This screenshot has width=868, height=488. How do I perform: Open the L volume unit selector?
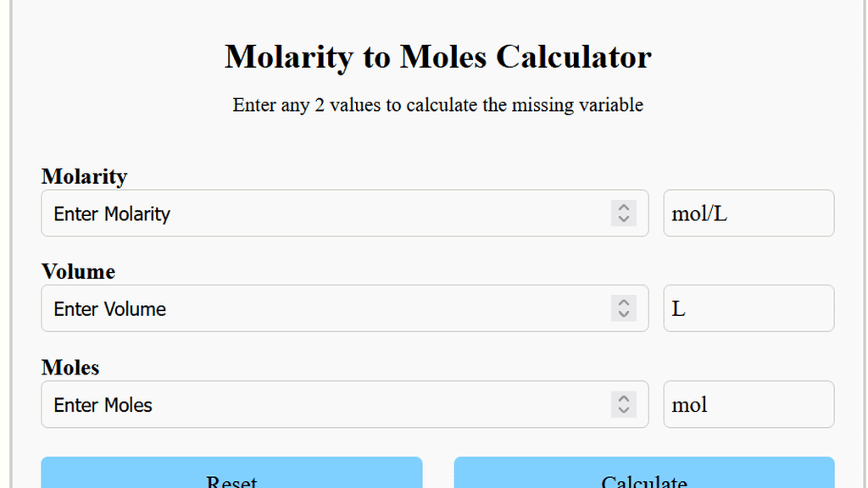[748, 308]
